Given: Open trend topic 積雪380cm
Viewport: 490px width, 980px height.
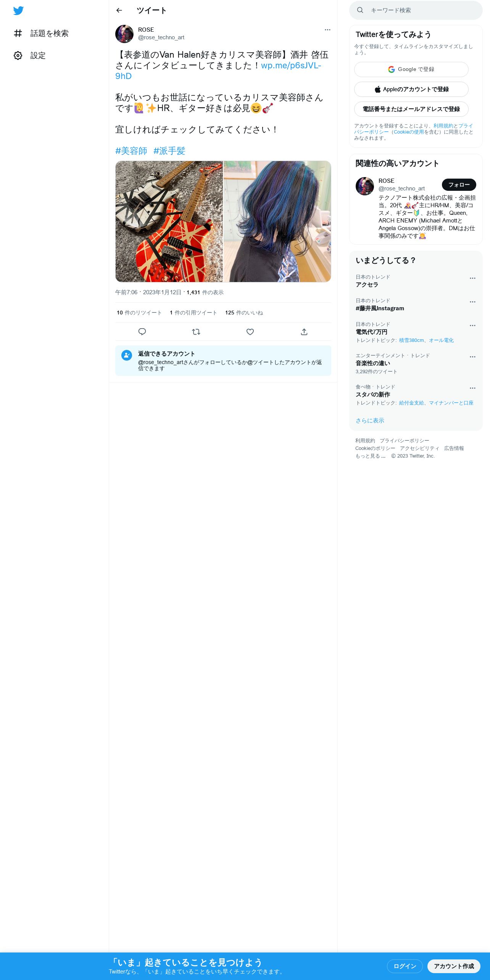Looking at the screenshot, I should pos(411,340).
